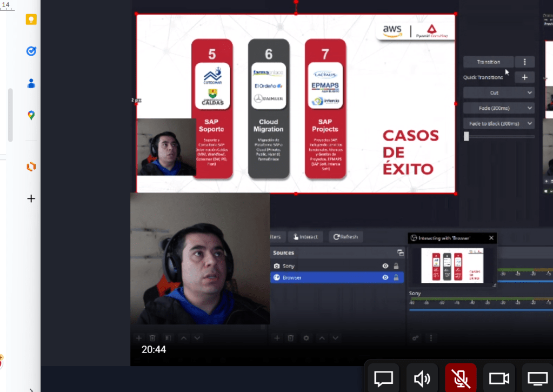553x392 pixels.
Task: Delete selected source with the trash icon
Action: (x=291, y=338)
